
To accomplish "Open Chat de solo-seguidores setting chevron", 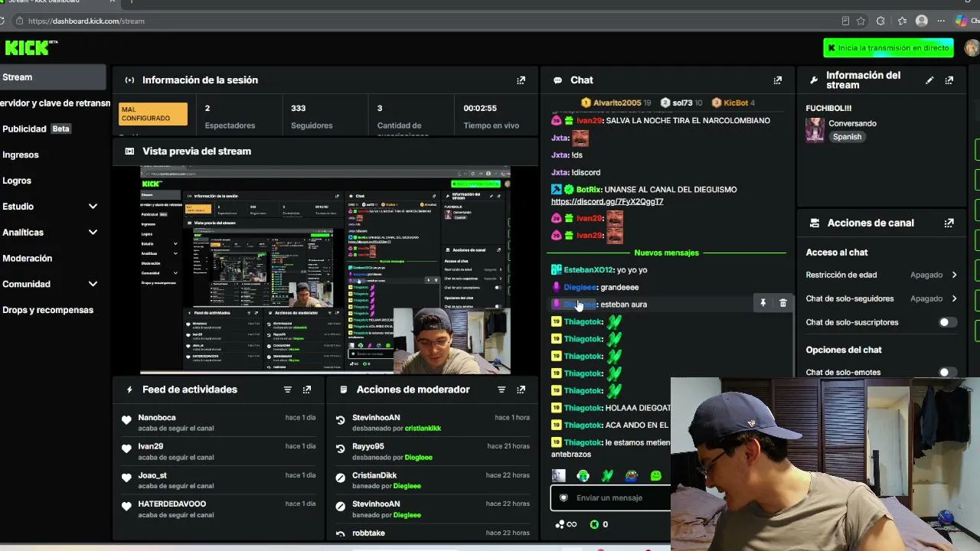I will [x=954, y=298].
